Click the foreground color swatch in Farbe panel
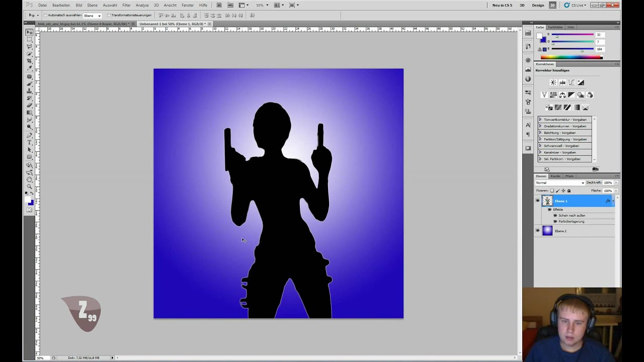 pyautogui.click(x=539, y=36)
